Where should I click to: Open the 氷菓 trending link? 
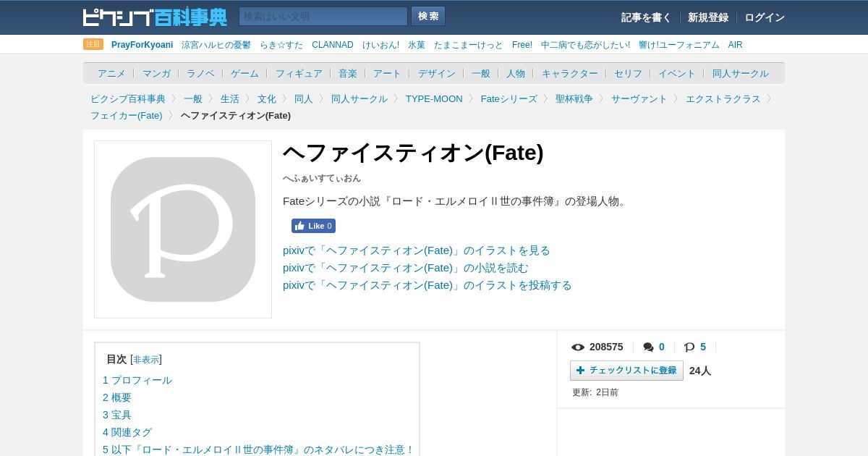coord(417,45)
